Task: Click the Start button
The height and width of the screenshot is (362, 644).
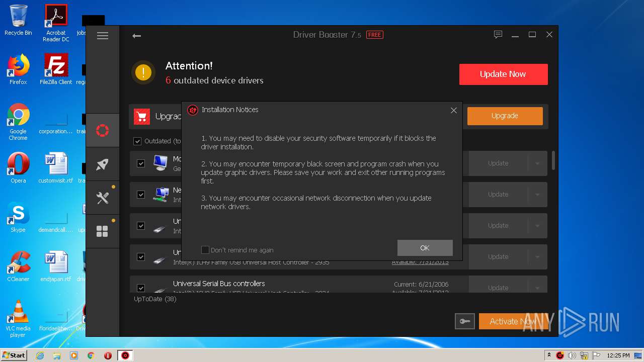Action: 14,355
